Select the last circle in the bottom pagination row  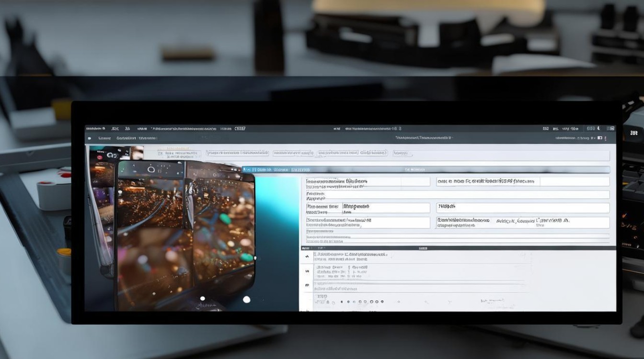(x=382, y=302)
